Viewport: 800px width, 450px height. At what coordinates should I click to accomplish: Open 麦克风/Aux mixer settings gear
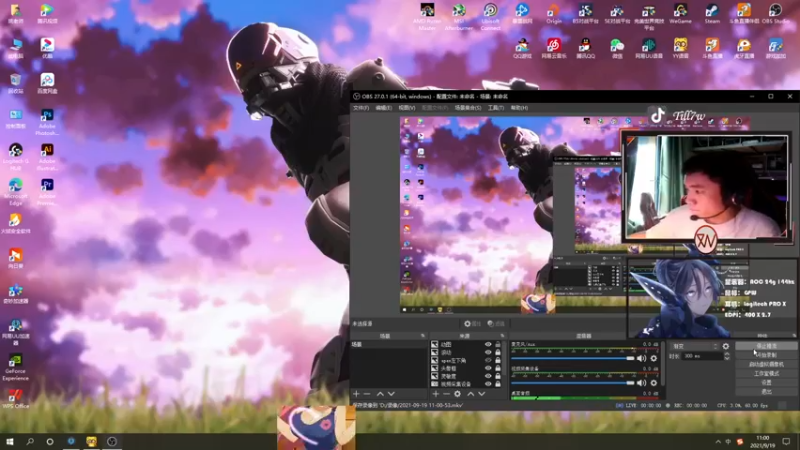pyautogui.click(x=654, y=359)
